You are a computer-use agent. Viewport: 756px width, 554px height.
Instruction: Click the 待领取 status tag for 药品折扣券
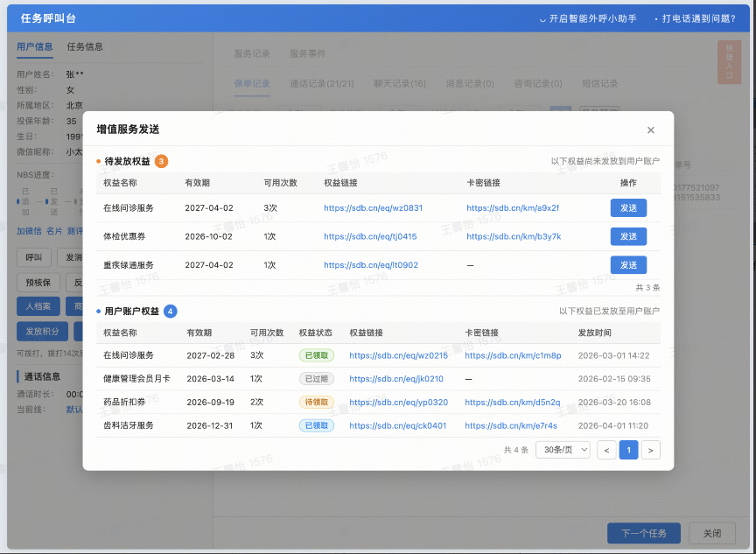316,403
